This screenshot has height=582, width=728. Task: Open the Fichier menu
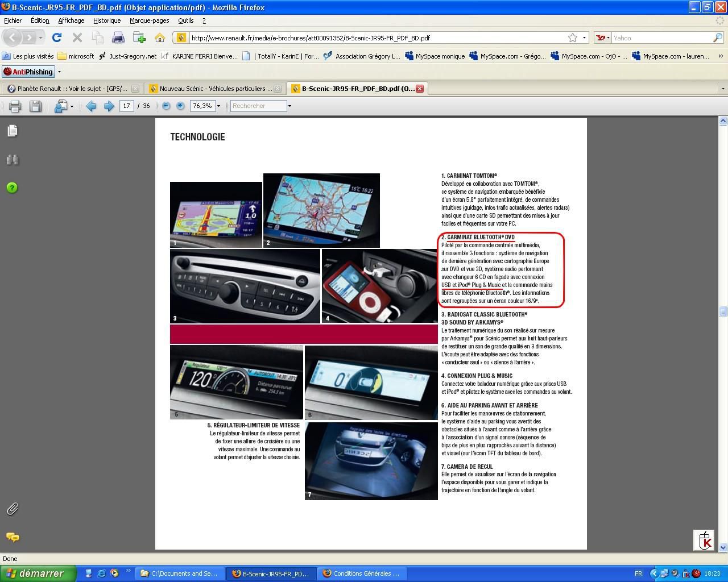point(13,20)
